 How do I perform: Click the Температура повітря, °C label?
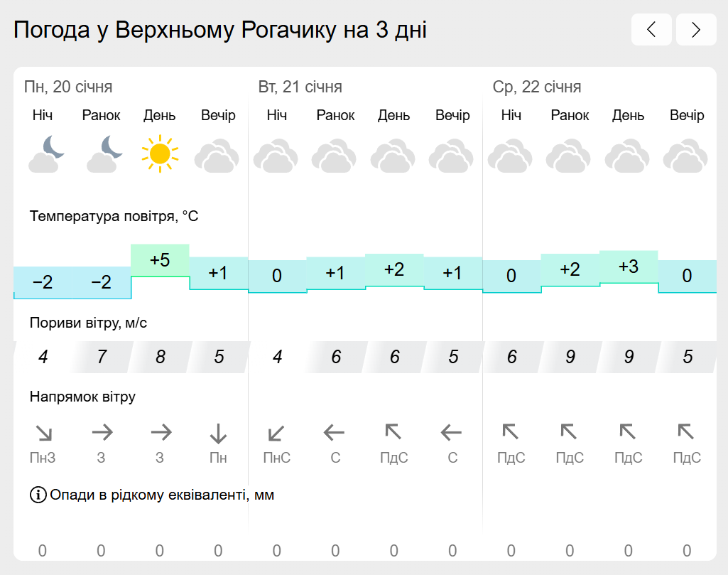pos(114,216)
